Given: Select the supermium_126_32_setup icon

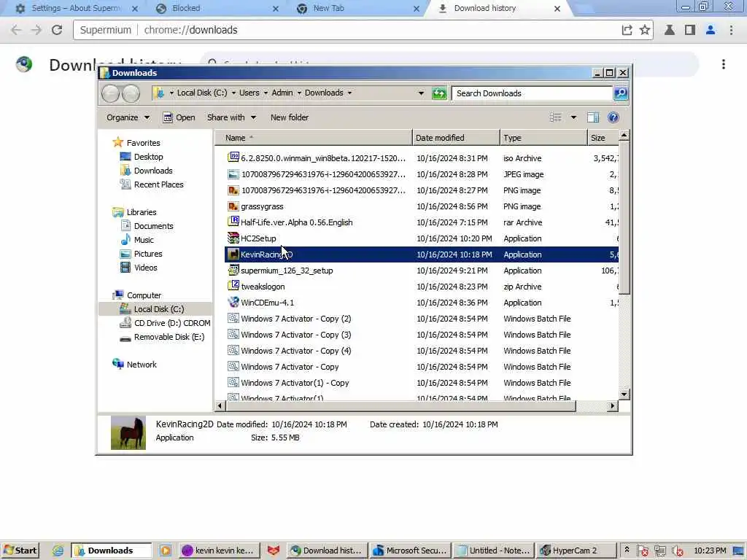Looking at the screenshot, I should 233,270.
